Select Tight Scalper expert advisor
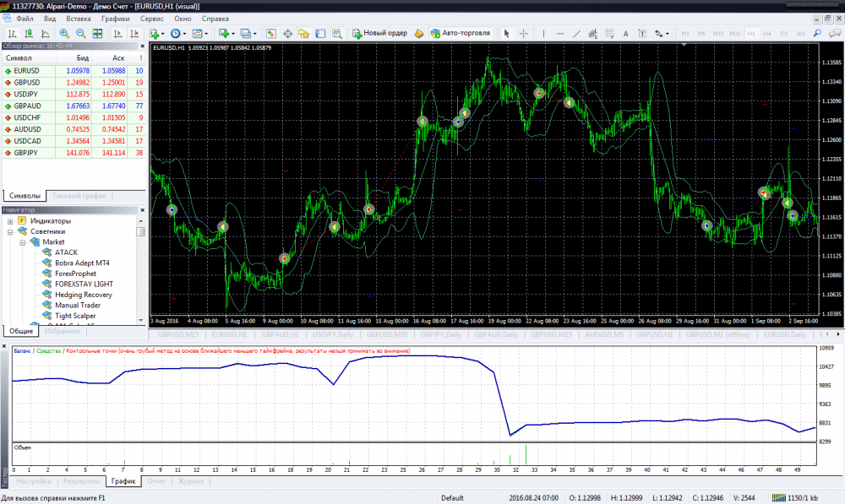Screen dimensions: 845x504 (x=75, y=316)
